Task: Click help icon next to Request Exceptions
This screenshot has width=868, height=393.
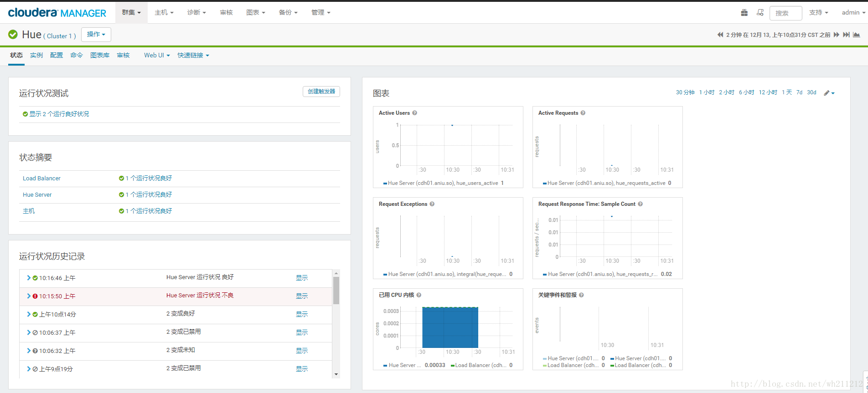Action: tap(432, 204)
